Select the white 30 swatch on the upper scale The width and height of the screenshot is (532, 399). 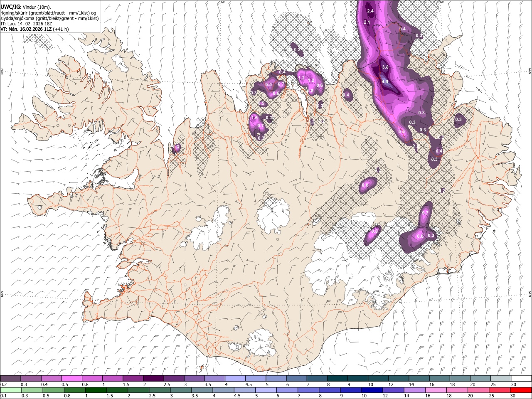pos(521,378)
